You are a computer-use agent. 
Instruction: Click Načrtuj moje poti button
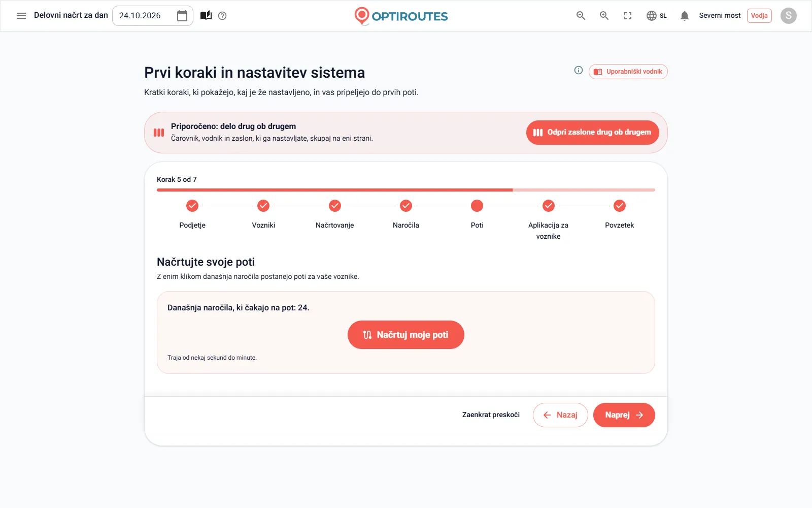pyautogui.click(x=406, y=335)
